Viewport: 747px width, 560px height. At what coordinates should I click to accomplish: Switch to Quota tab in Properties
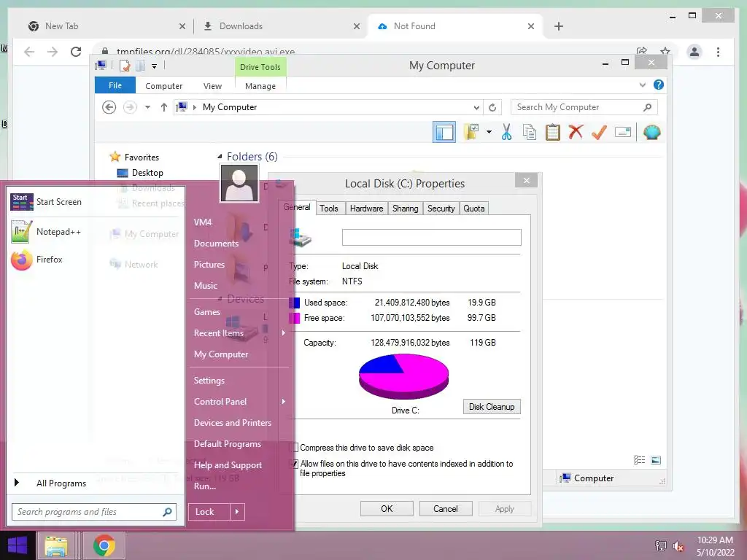(x=474, y=209)
